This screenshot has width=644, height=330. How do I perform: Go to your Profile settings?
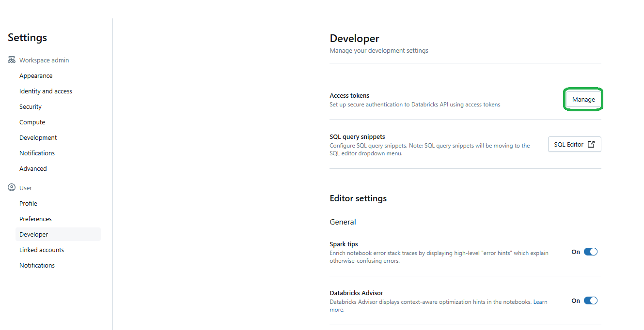28,203
